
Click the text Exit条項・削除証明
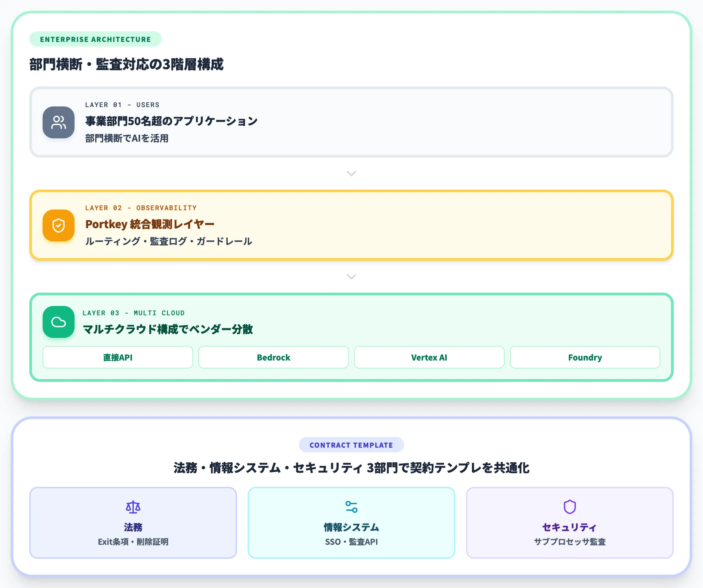[133, 541]
